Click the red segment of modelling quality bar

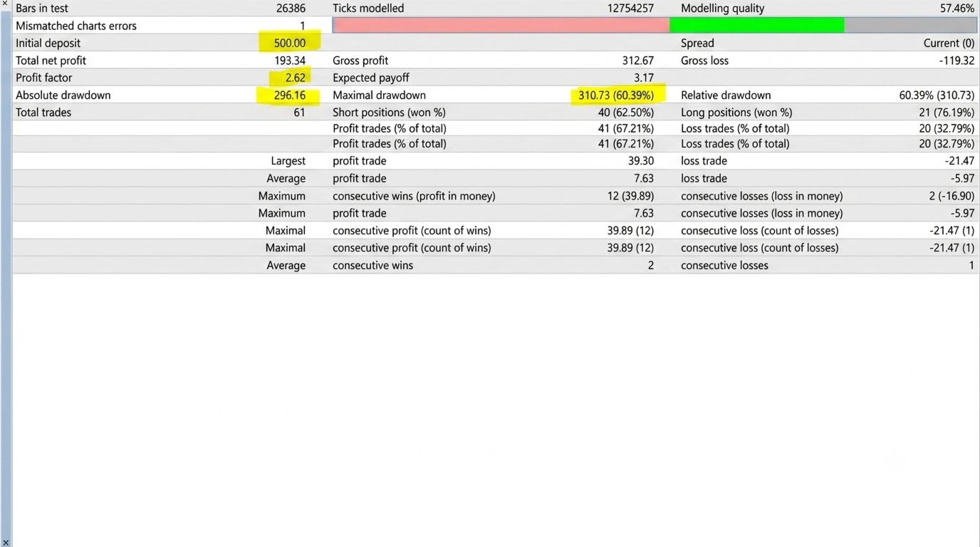pyautogui.click(x=501, y=26)
